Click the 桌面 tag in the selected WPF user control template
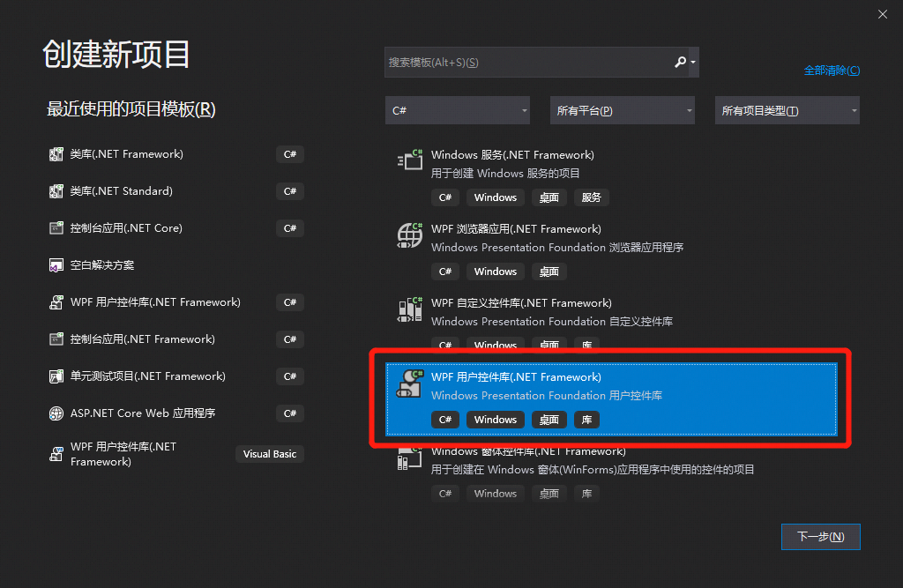 (x=549, y=420)
